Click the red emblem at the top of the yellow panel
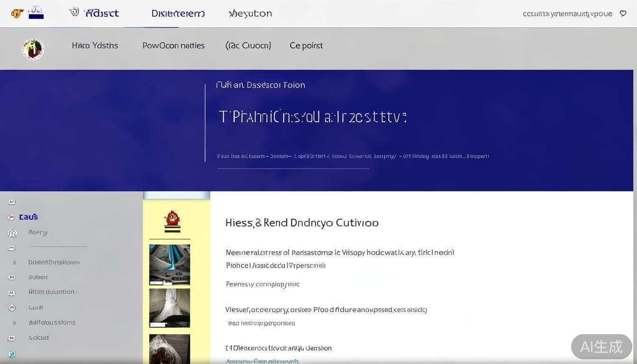This screenshot has height=364, width=637. pos(172,221)
